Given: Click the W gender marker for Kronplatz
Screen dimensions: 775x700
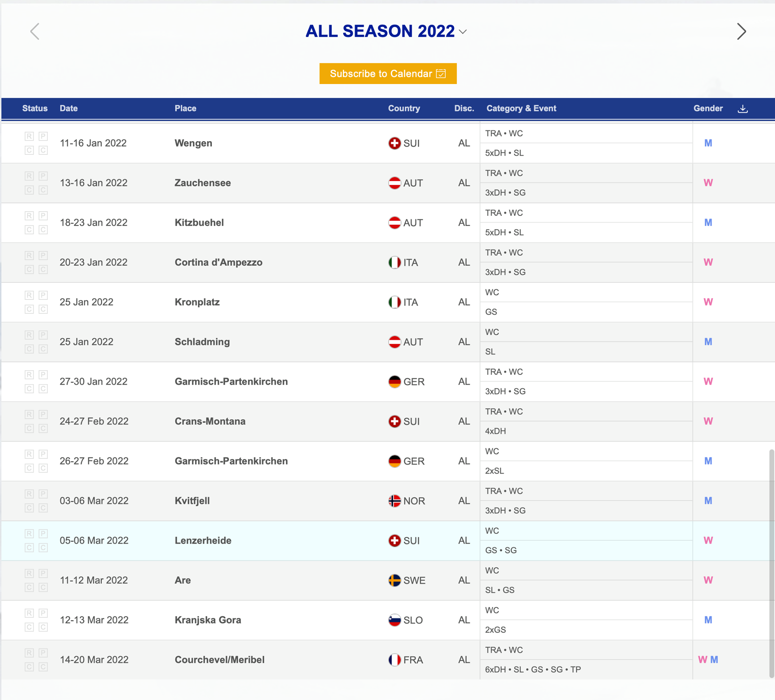Looking at the screenshot, I should point(708,302).
